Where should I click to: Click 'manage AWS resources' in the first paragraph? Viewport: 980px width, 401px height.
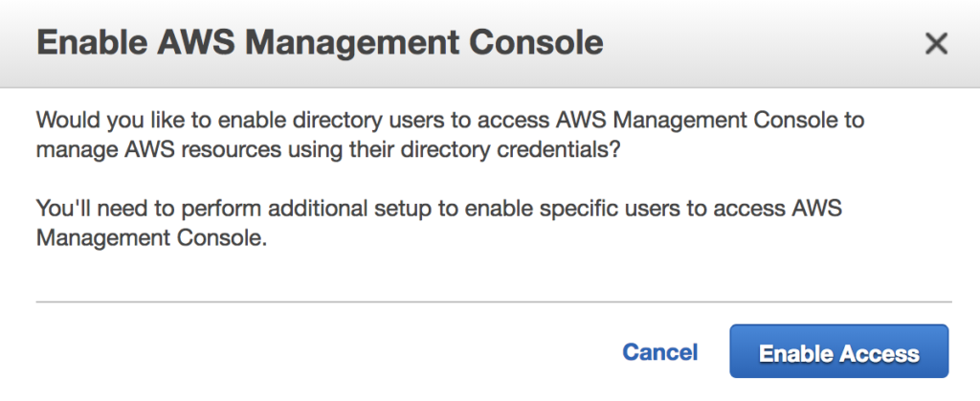tap(133, 150)
